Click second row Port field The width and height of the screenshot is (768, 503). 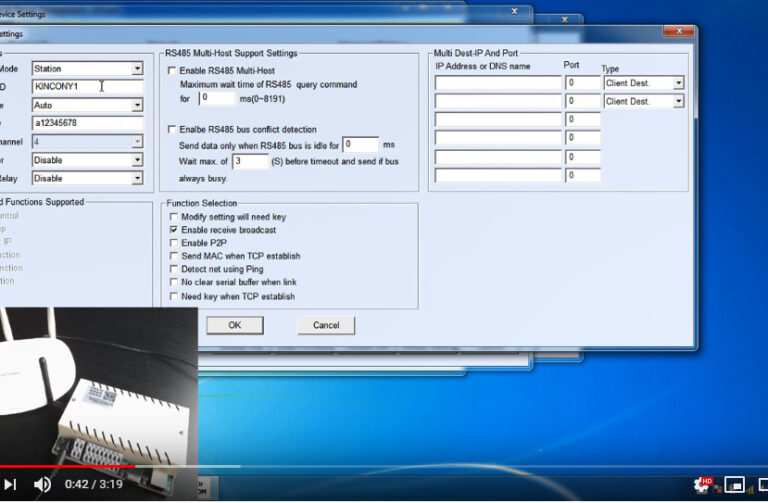click(583, 101)
